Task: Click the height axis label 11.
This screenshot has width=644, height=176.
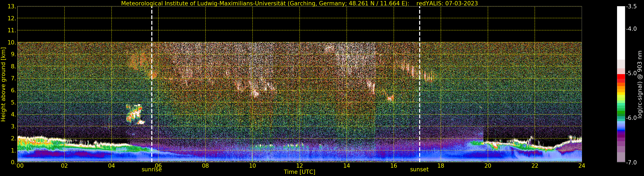Action: click(12, 31)
